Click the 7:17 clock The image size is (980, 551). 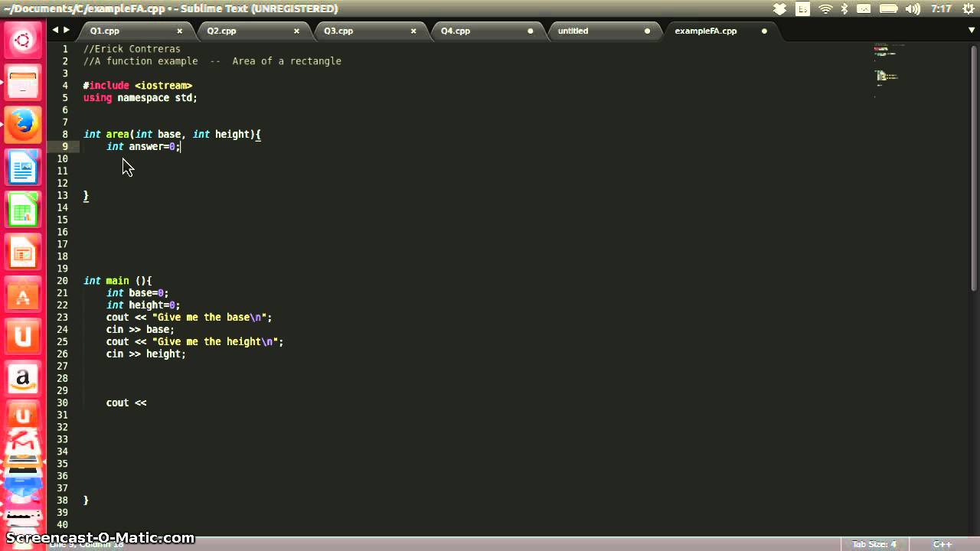pyautogui.click(x=941, y=9)
